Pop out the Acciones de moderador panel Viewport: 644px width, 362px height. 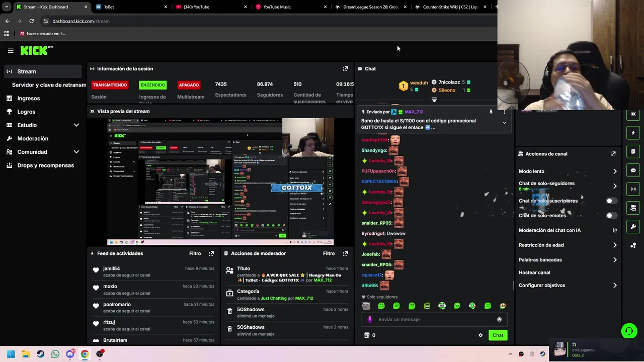(x=345, y=253)
